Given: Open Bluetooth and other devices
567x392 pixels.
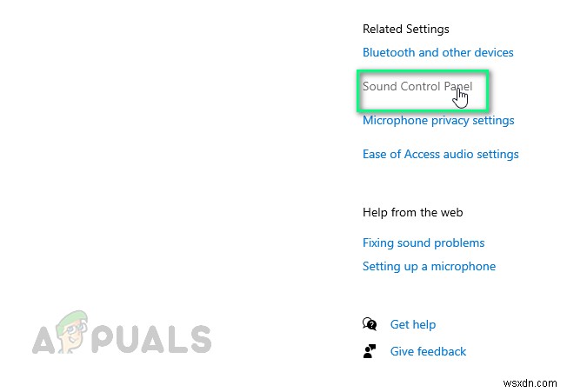Looking at the screenshot, I should (437, 52).
